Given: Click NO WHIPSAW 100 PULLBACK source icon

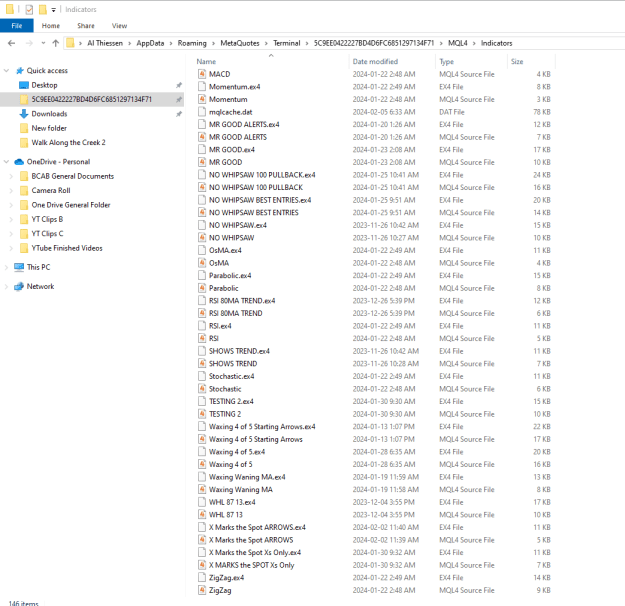Looking at the screenshot, I should (x=202, y=187).
